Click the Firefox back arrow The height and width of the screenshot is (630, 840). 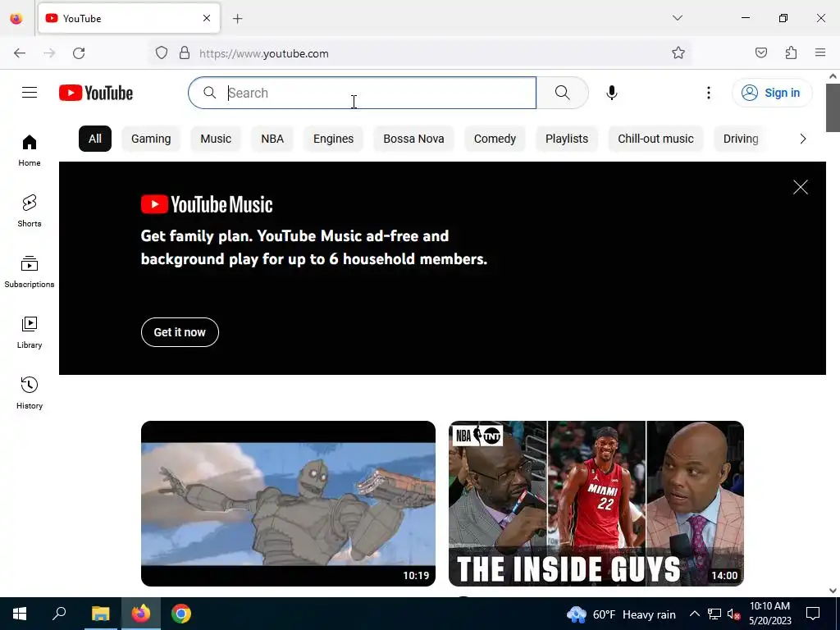pos(20,53)
